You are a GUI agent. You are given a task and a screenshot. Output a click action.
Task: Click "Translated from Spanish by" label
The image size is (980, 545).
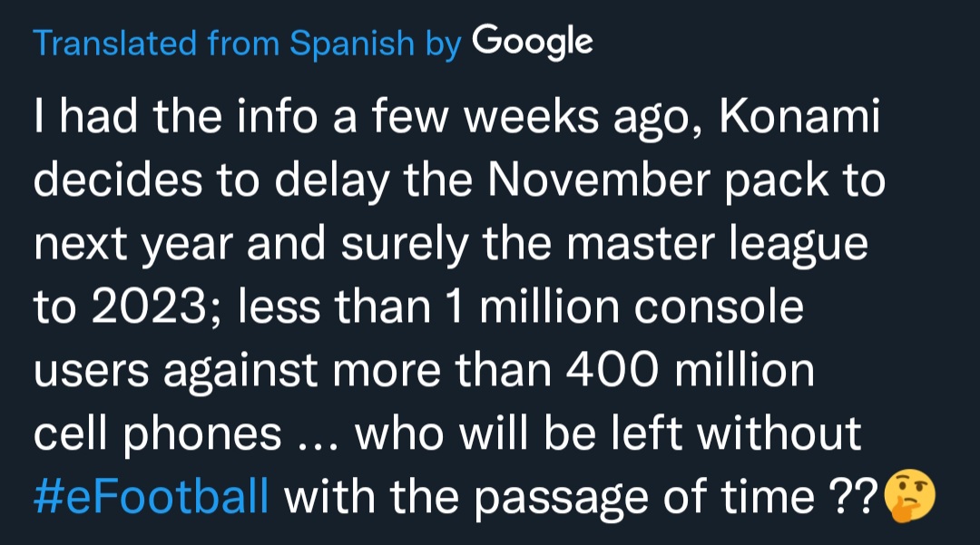coord(247,43)
